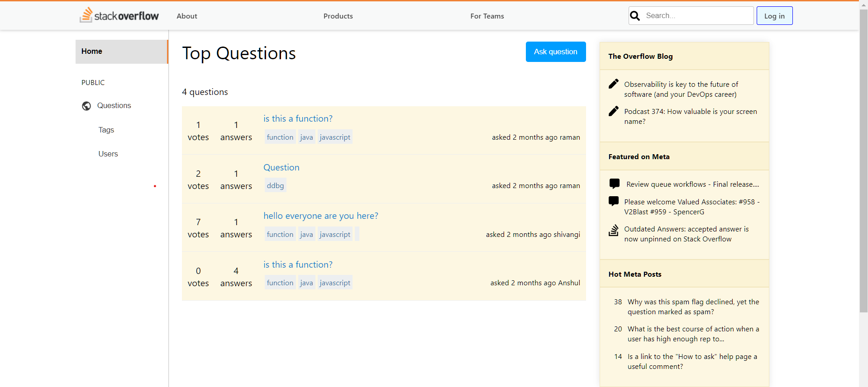Open 'Why was this spam flag declined' post
The image size is (868, 387).
click(x=693, y=307)
